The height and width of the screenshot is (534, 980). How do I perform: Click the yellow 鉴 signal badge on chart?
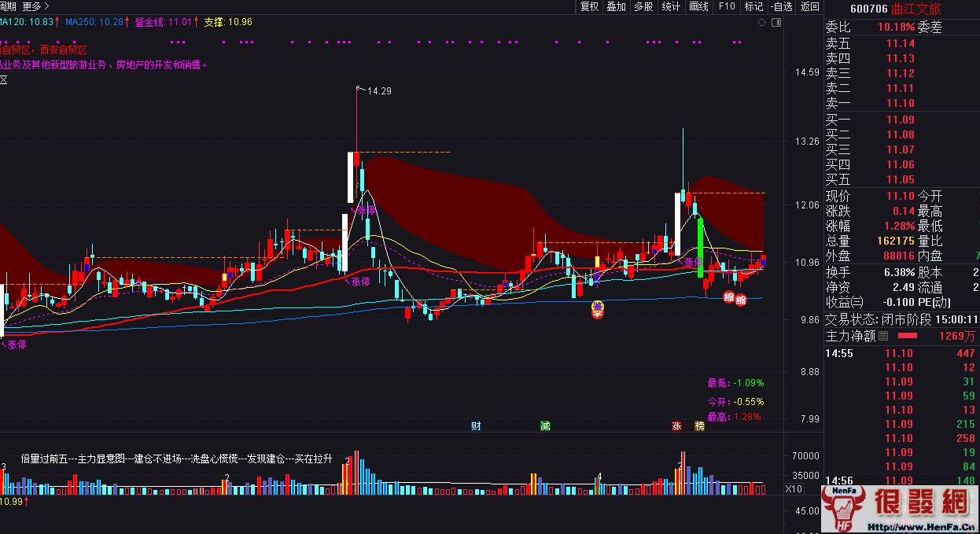[598, 308]
